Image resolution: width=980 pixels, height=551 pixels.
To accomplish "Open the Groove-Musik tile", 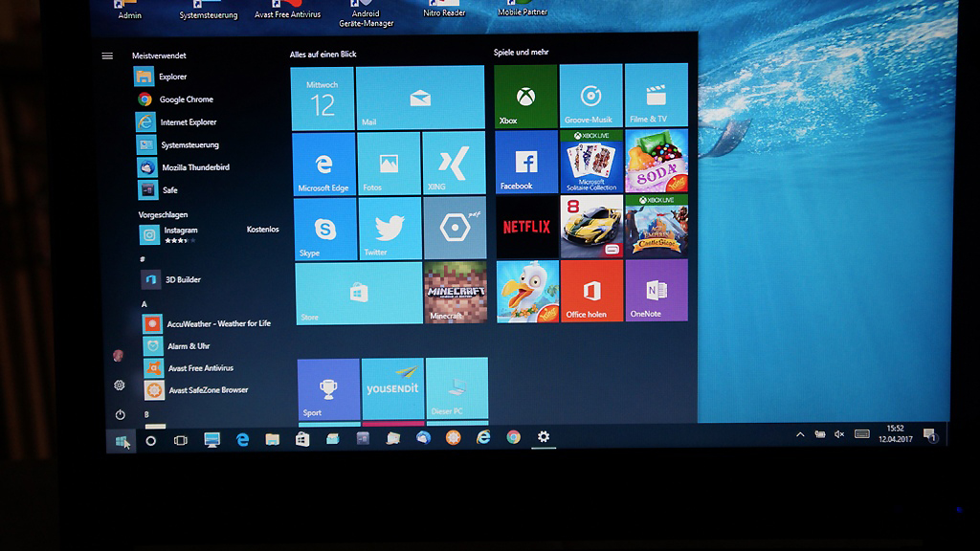I will [590, 96].
